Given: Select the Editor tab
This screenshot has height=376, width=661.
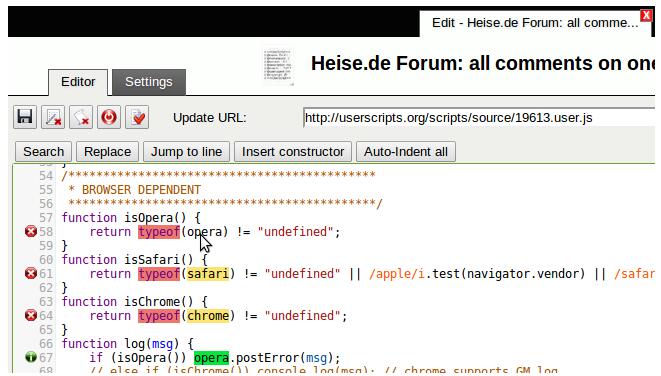Looking at the screenshot, I should (x=78, y=82).
